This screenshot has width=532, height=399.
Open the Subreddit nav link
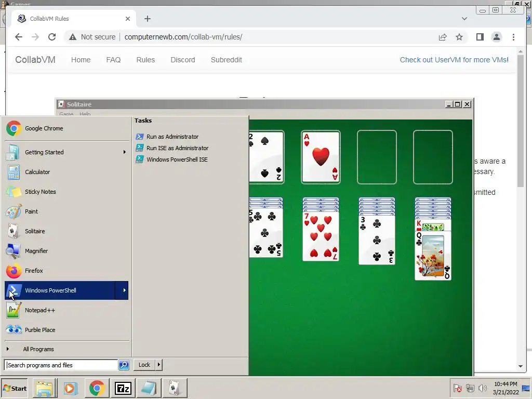227,60
